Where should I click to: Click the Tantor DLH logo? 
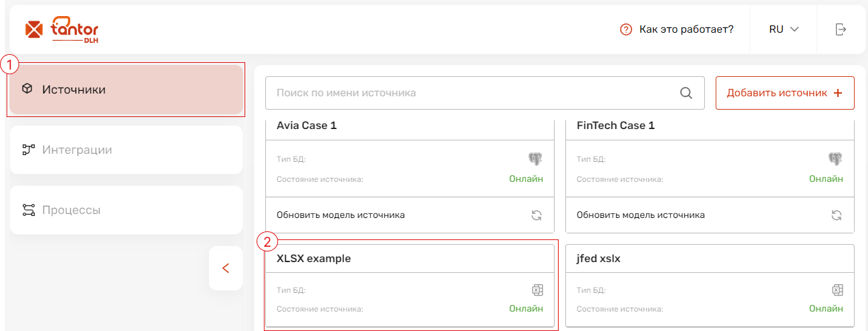tap(61, 29)
